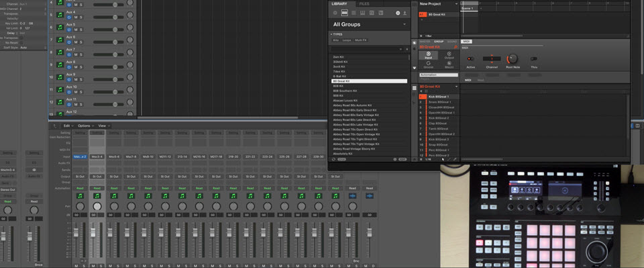The width and height of the screenshot is (644, 268).
Task: Adjust the Aux 5 track volume slider
Action: [108, 30]
